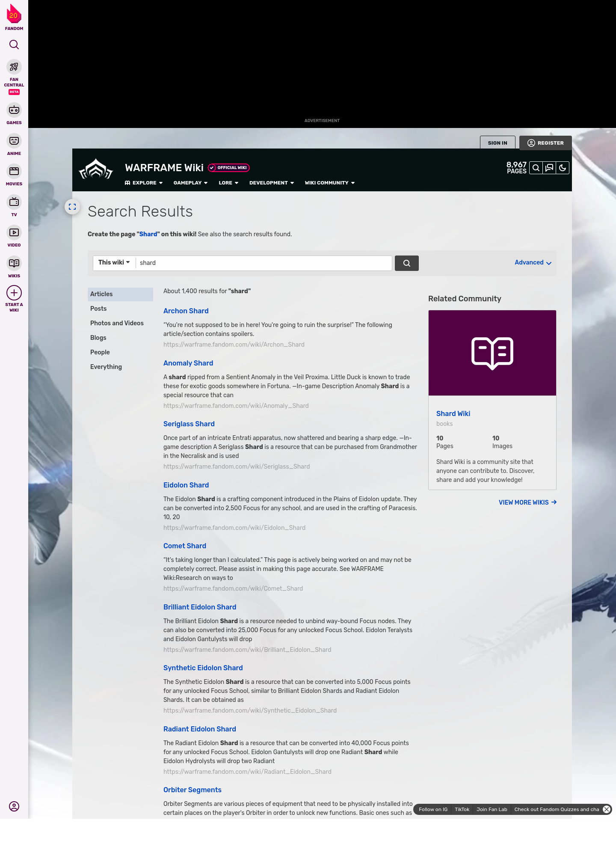Open the Archon Shard result
Image resolution: width=616 pixels, height=856 pixels.
[x=186, y=311]
